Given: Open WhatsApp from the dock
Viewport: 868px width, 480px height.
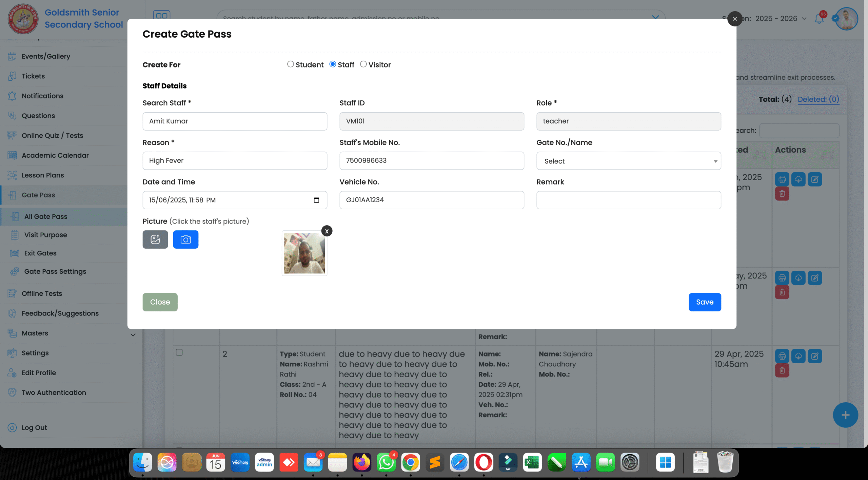Looking at the screenshot, I should pos(386,462).
